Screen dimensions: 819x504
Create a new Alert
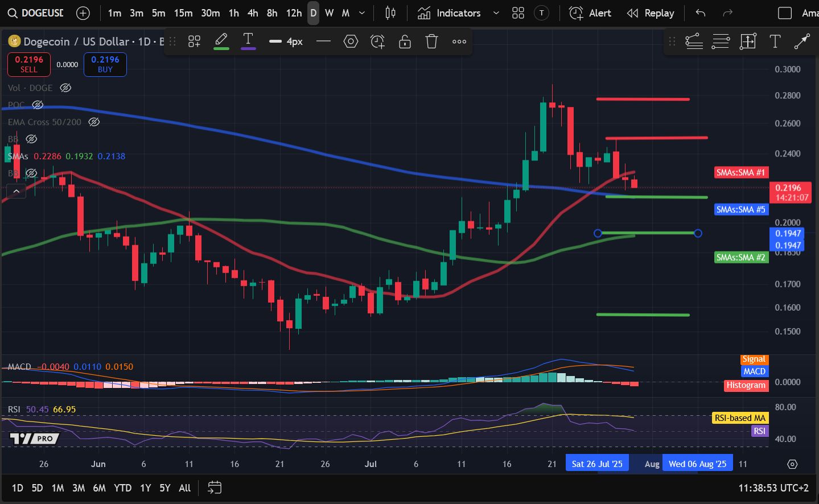590,13
